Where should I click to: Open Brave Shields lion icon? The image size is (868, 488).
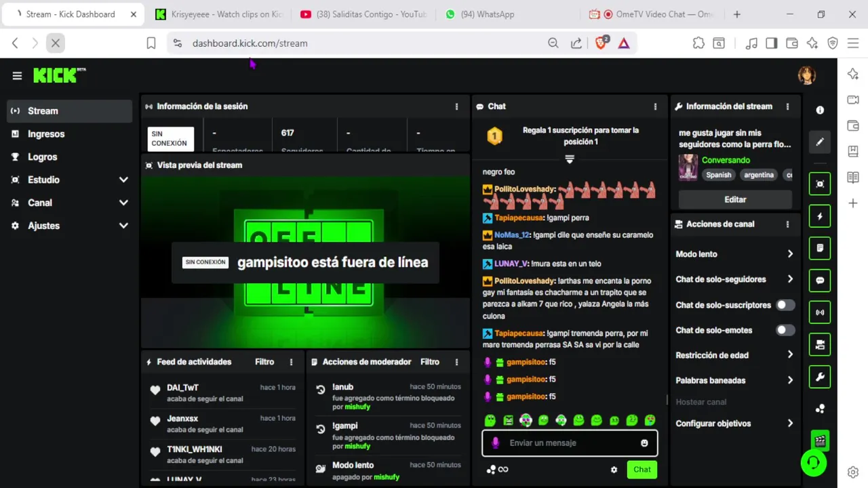601,43
